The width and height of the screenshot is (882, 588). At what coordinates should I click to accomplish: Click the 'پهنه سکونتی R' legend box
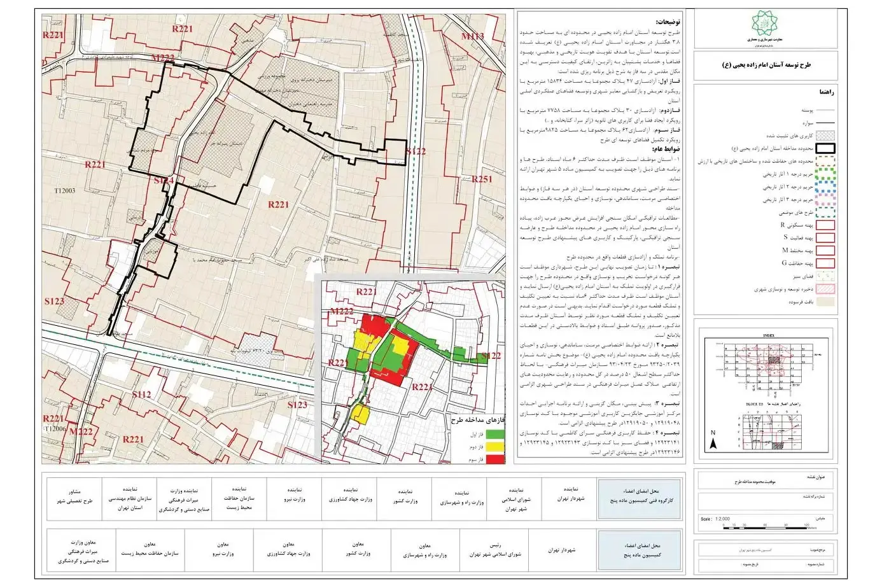click(x=824, y=225)
